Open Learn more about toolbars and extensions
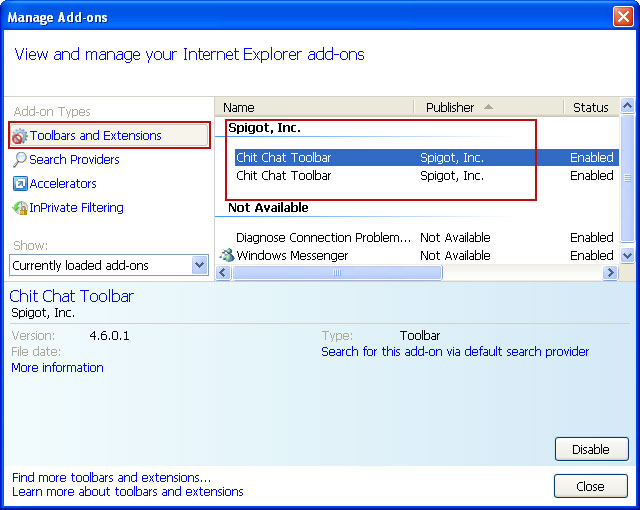 coord(128,492)
